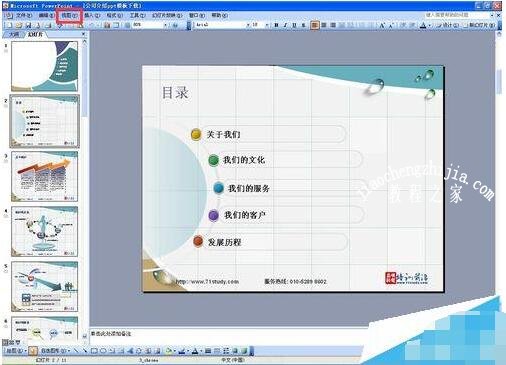Image resolution: width=506 pixels, height=365 pixels.
Task: Toggle align left
Action: (315, 25)
